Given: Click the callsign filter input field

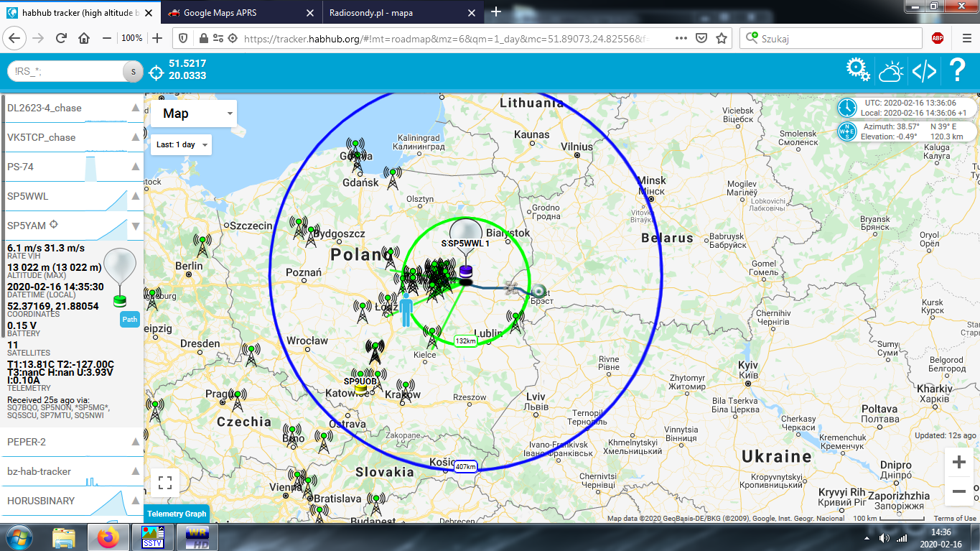Looking at the screenshot, I should [x=66, y=71].
